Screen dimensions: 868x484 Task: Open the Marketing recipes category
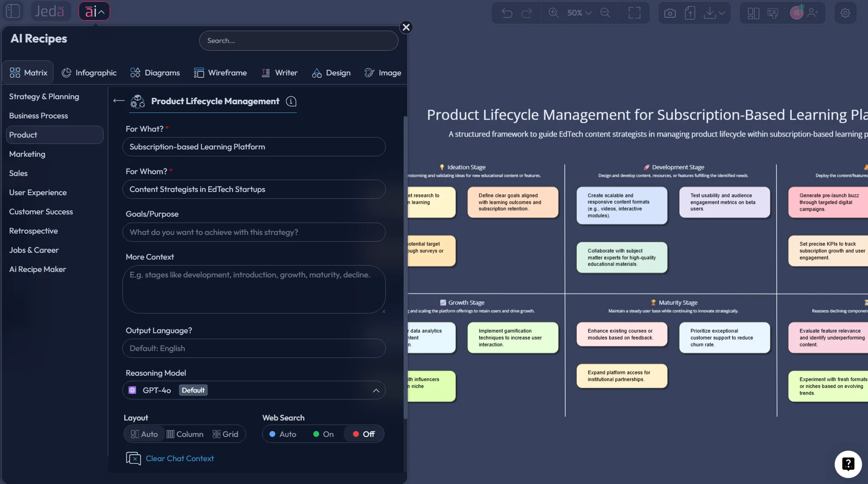click(27, 154)
